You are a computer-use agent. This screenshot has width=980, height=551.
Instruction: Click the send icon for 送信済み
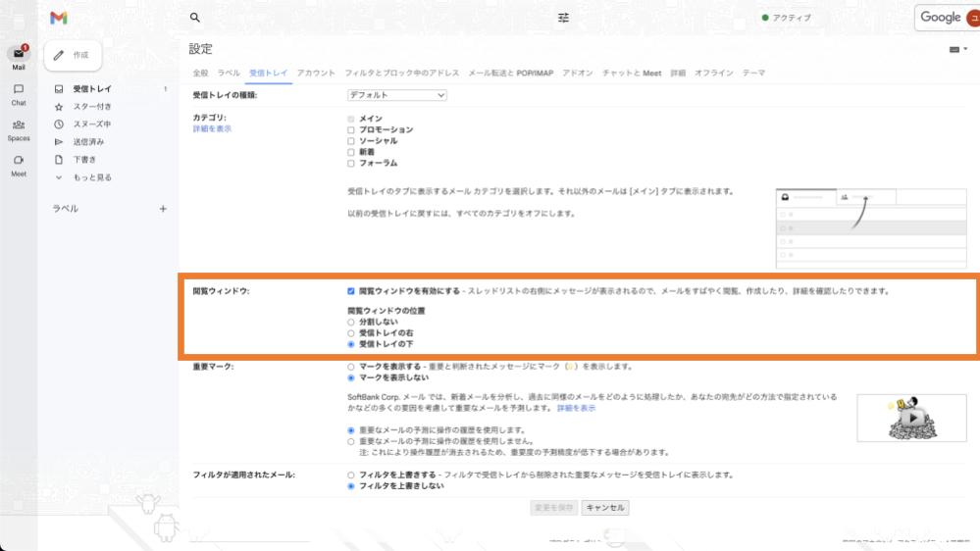pos(59,142)
